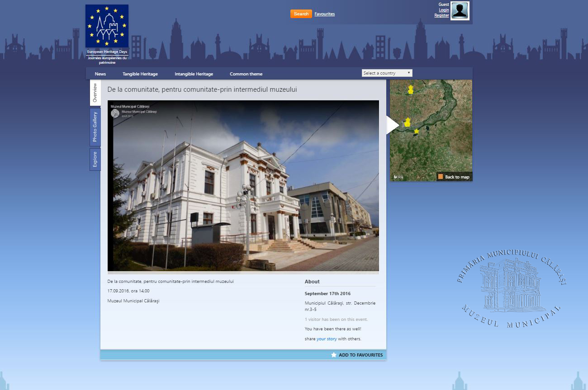Click the single yellow star marker on the map

tap(417, 131)
